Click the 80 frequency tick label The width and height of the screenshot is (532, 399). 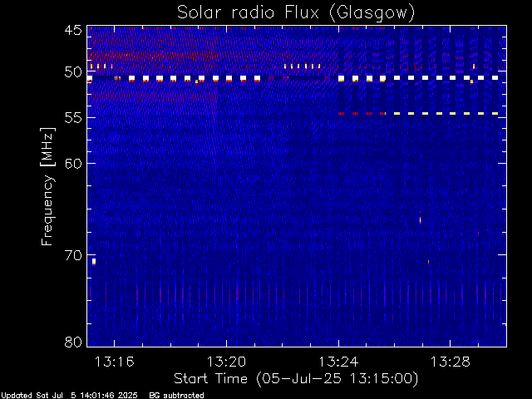pos(73,342)
